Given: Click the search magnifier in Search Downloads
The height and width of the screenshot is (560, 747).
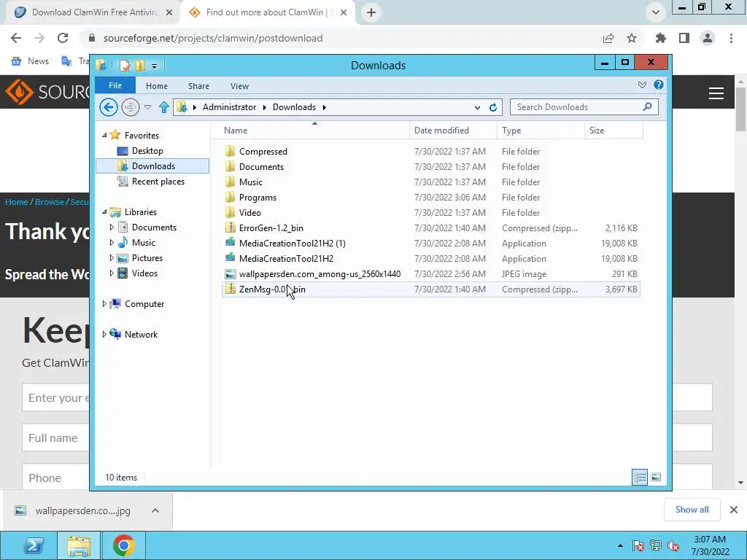Looking at the screenshot, I should coord(648,106).
